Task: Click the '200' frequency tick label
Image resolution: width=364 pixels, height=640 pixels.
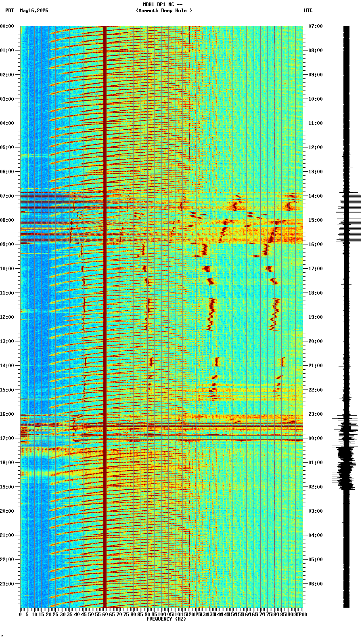Action: (x=303, y=615)
